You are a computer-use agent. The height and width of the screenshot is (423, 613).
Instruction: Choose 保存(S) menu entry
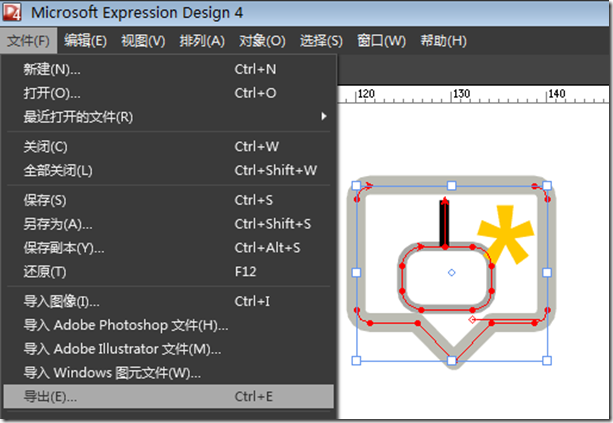pyautogui.click(x=168, y=200)
